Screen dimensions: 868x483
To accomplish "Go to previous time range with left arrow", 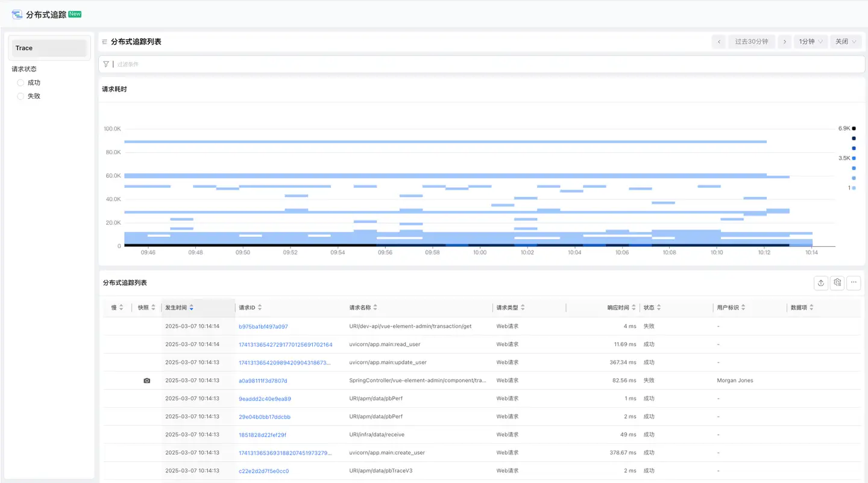I will [719, 42].
